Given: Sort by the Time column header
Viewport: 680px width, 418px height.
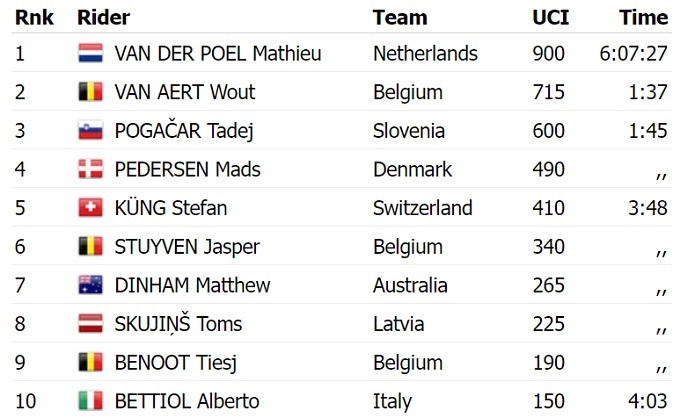Looking at the screenshot, I should 643,17.
